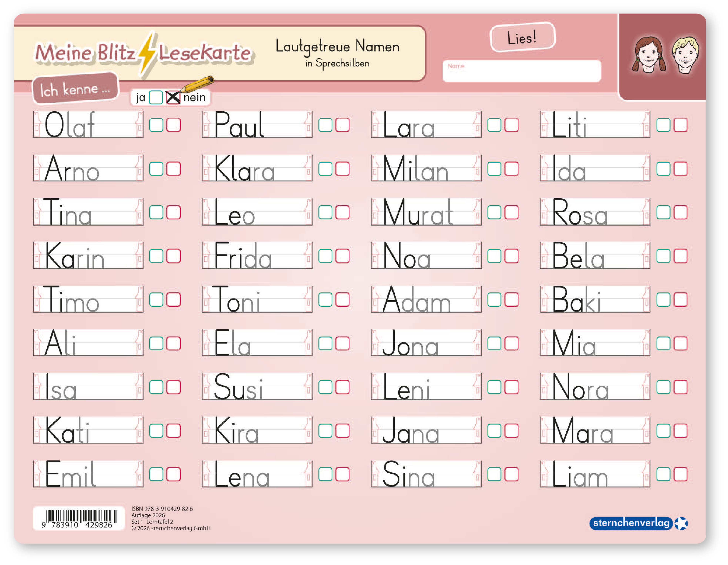The image size is (728, 565).
Task: Tick the red nein box beside Murat
Action: tap(511, 212)
